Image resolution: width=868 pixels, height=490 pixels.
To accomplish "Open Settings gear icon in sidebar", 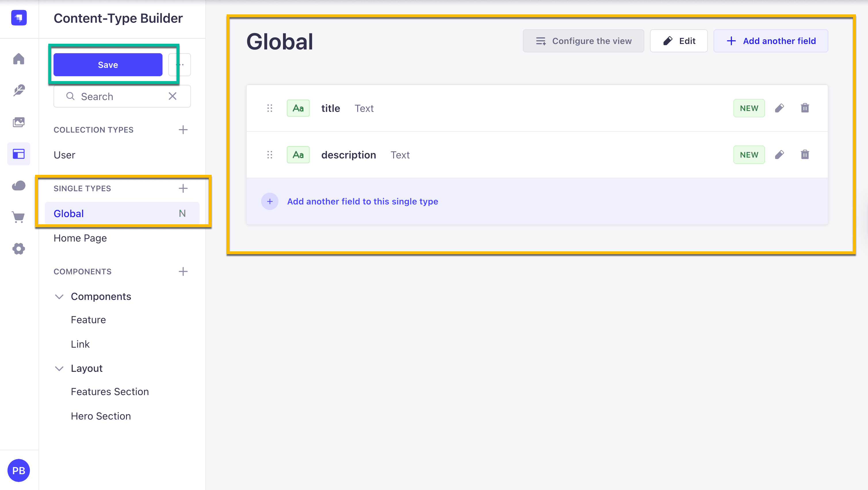I will [x=18, y=249].
